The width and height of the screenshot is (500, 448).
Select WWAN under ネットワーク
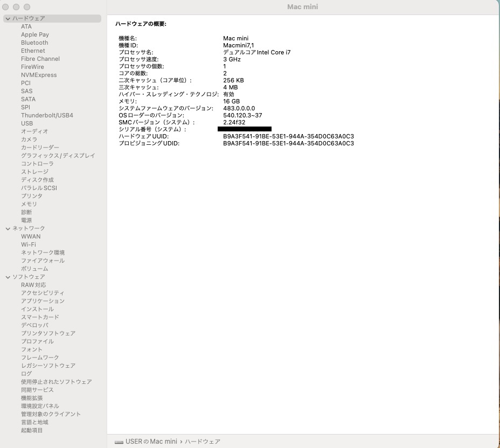pos(31,236)
